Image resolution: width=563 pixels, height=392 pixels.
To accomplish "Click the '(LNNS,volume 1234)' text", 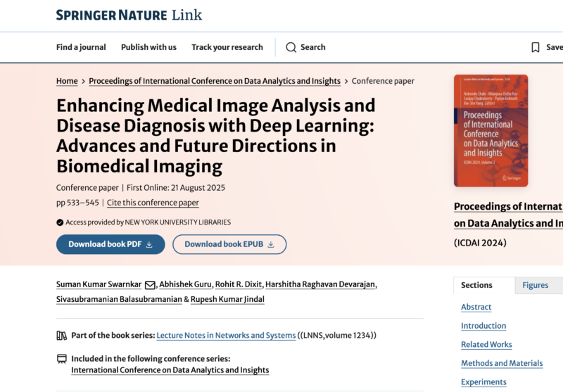I will [337, 336].
